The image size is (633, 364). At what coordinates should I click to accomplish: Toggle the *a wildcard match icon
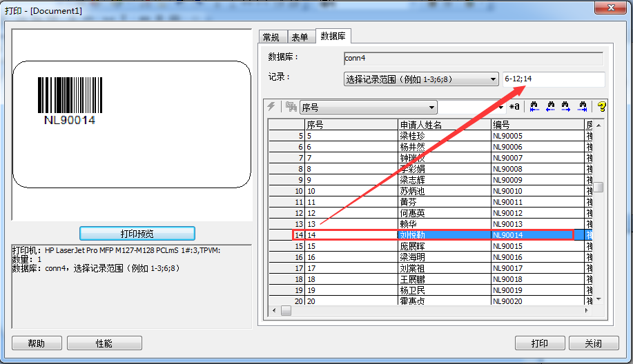tap(514, 107)
